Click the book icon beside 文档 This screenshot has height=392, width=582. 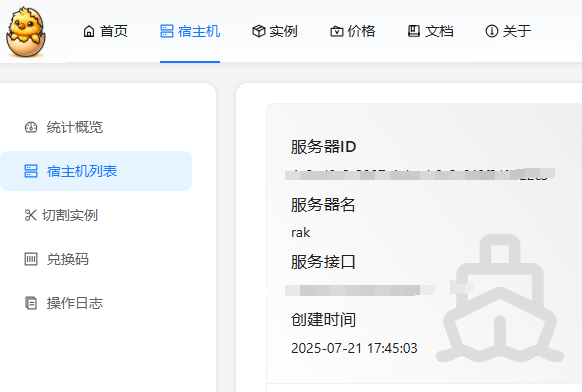414,31
